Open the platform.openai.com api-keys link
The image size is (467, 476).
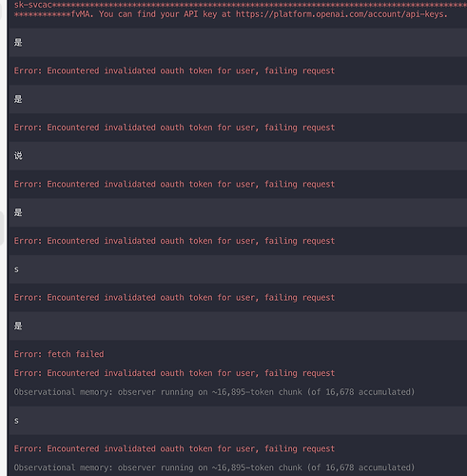pos(341,14)
